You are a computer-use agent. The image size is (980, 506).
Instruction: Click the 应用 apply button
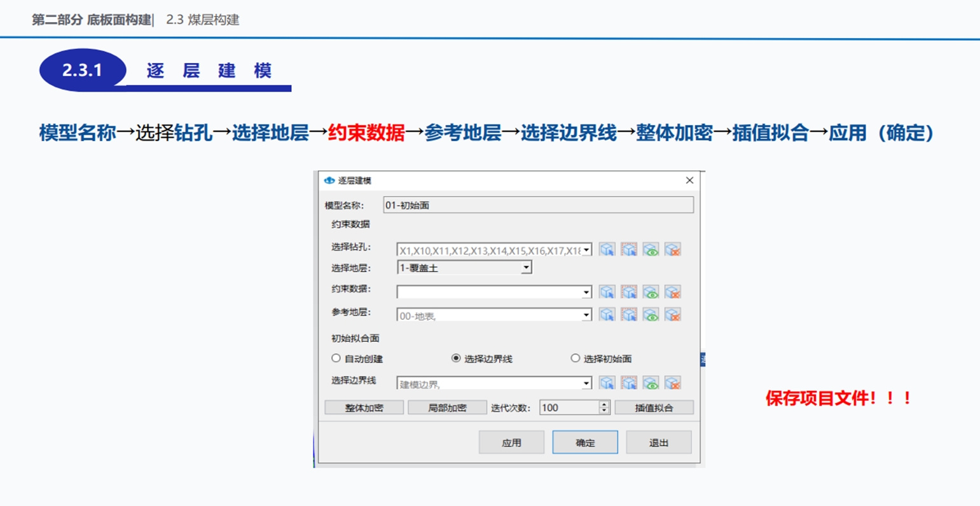tap(511, 442)
